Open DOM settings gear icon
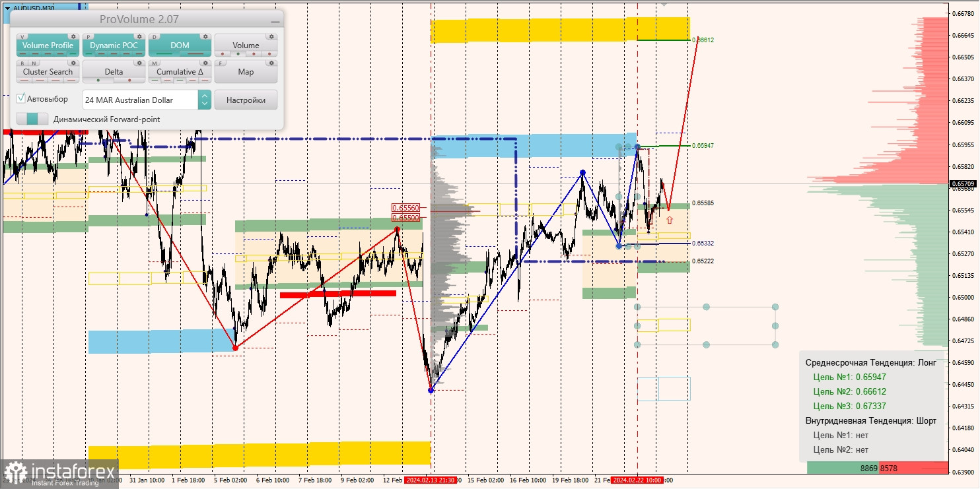 click(x=206, y=37)
